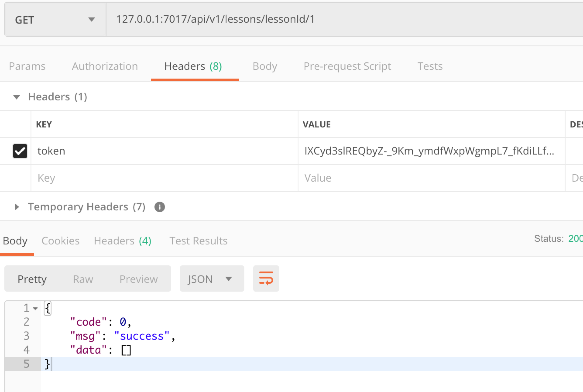
Task: Fold JSON at line 1 arrow
Action: click(x=36, y=308)
